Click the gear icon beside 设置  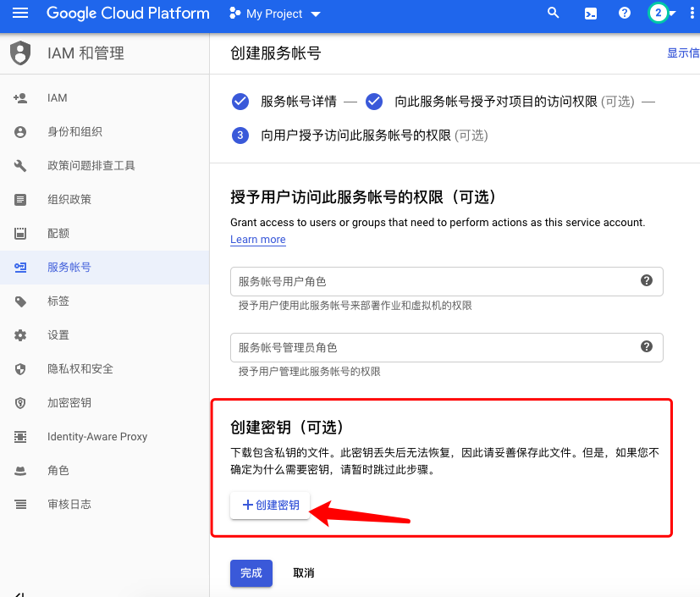point(20,335)
